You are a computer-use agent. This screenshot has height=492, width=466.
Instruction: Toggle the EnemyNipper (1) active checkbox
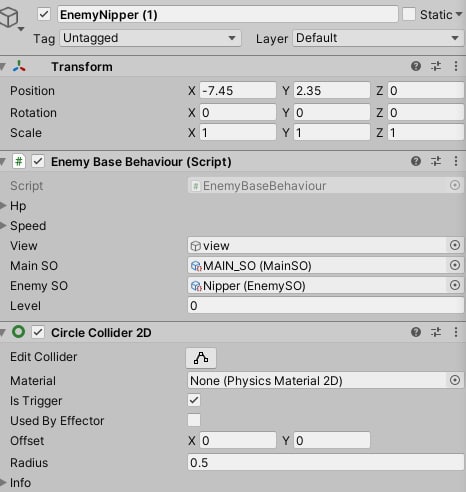44,14
